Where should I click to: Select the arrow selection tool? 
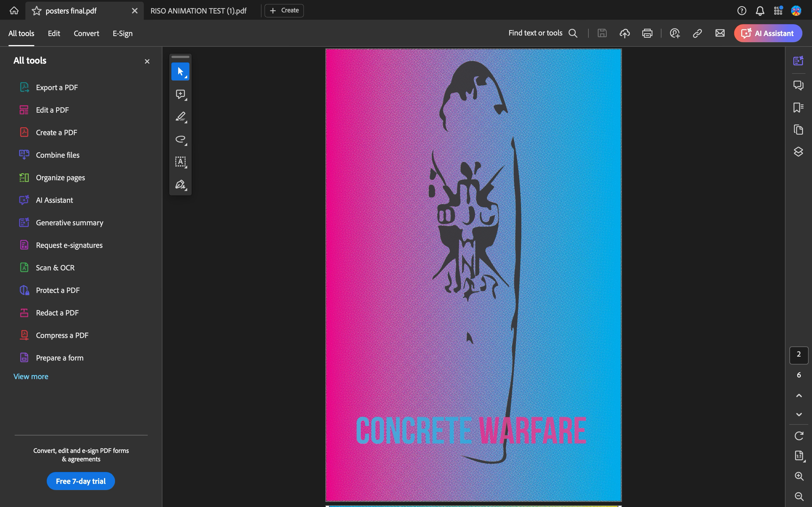[180, 72]
